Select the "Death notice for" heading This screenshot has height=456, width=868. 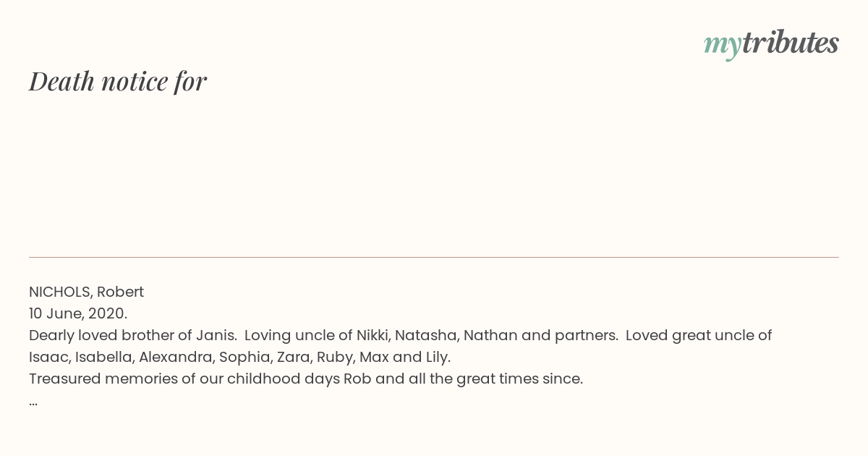pyautogui.click(x=118, y=81)
